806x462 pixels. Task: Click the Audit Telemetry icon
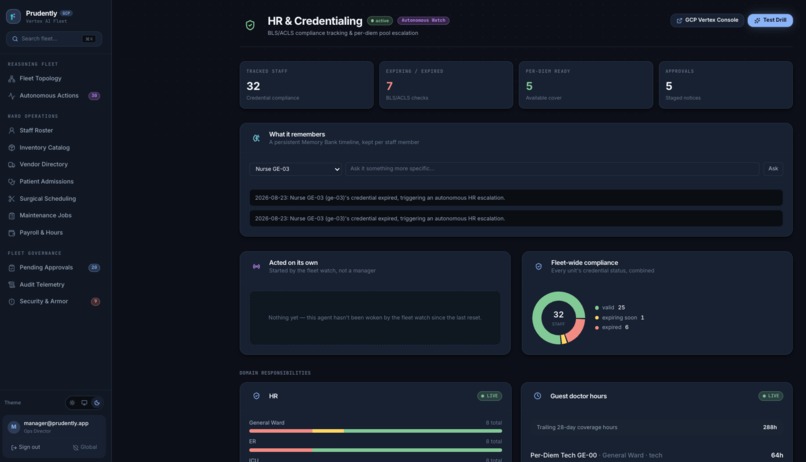(x=11, y=285)
